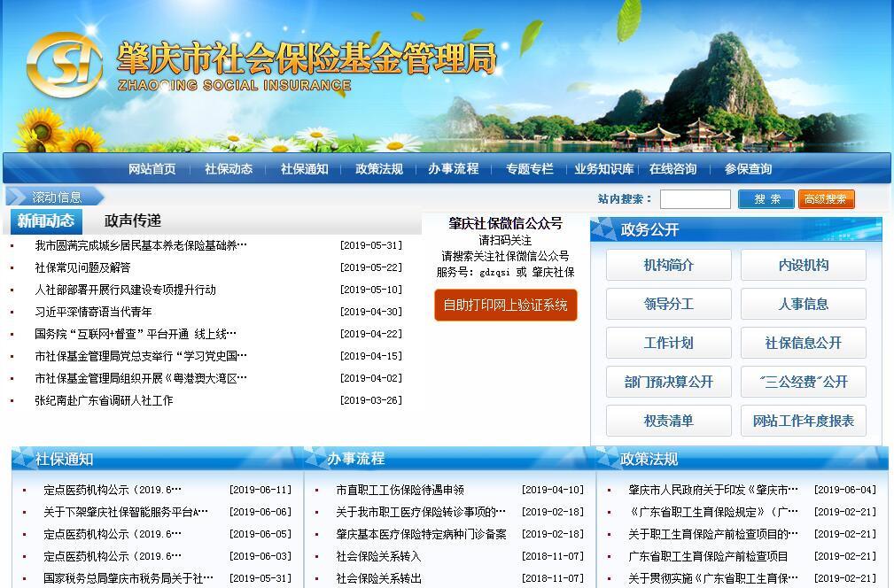Click the 站内搜索 text input field
Screen dimensions: 894x588
[x=695, y=199]
